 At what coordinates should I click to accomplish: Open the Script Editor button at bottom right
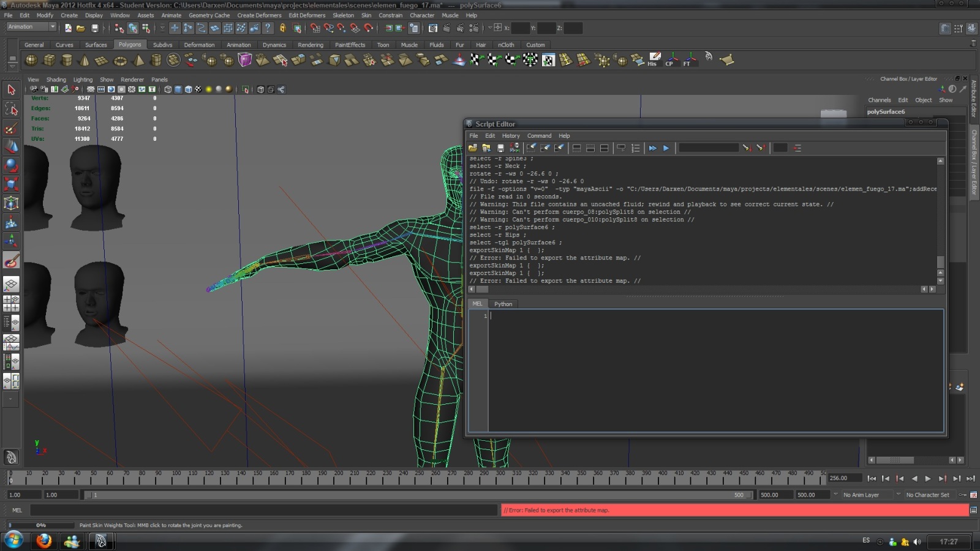pyautogui.click(x=973, y=510)
